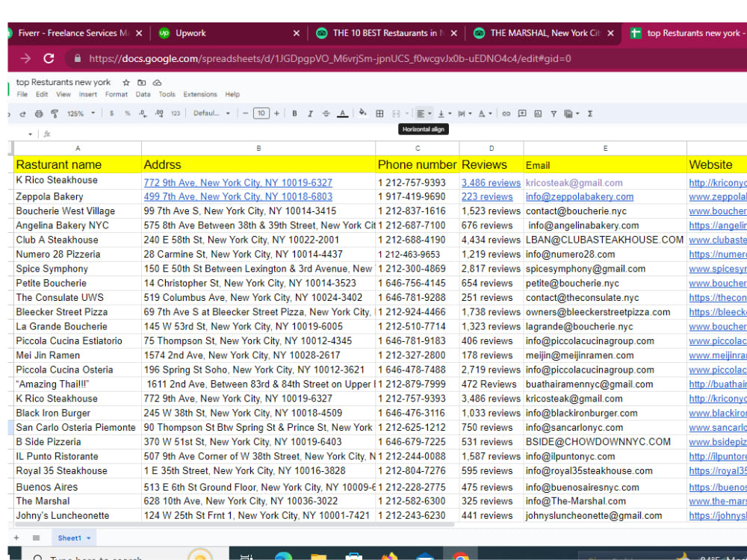Viewport: 747px width, 560px height.
Task: Open the zoom 125% dropdown
Action: click(81, 113)
